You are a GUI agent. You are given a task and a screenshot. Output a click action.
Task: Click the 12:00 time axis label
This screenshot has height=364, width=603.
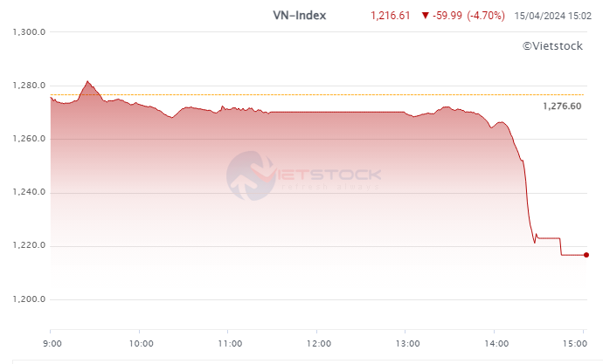click(x=319, y=344)
